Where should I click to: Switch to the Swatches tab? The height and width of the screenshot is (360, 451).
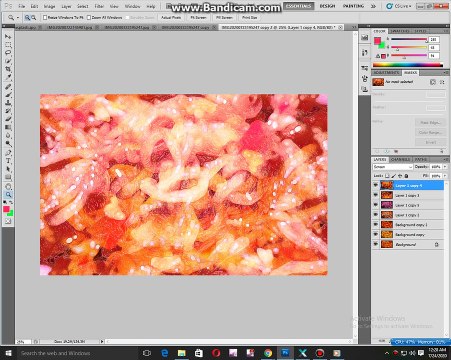400,31
